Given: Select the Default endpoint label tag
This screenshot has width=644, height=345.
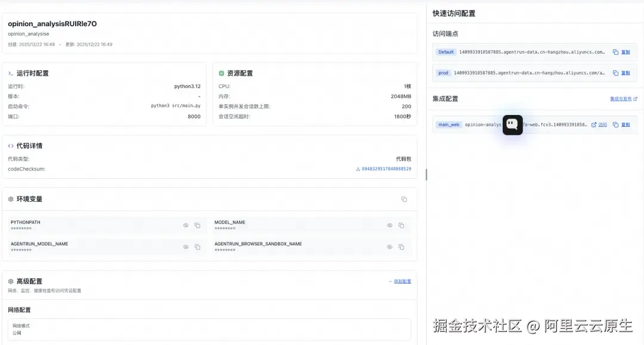Looking at the screenshot, I should 445,52.
